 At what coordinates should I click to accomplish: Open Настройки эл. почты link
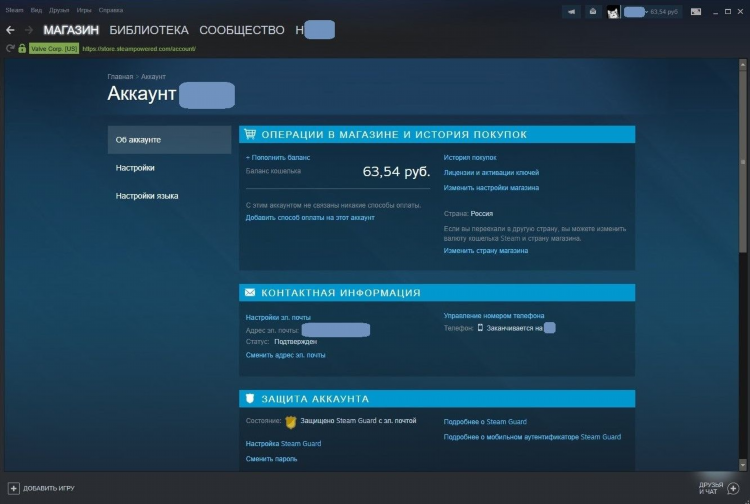tap(278, 318)
